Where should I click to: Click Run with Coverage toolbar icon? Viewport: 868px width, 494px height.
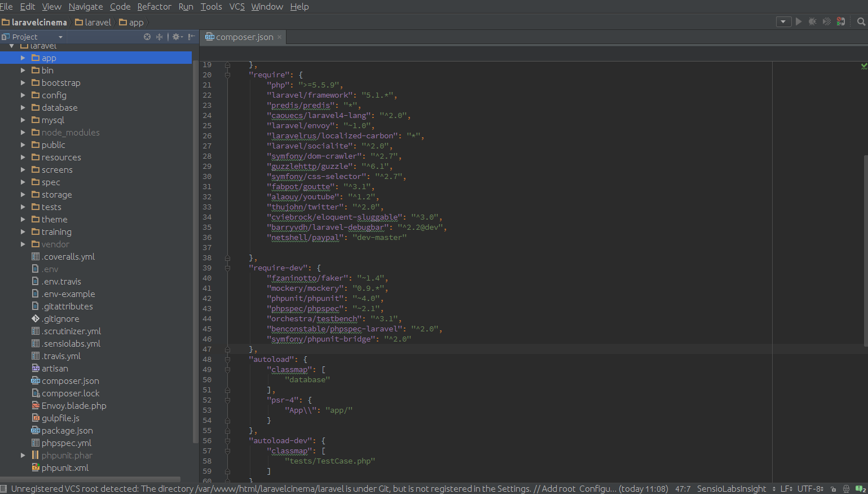click(826, 21)
